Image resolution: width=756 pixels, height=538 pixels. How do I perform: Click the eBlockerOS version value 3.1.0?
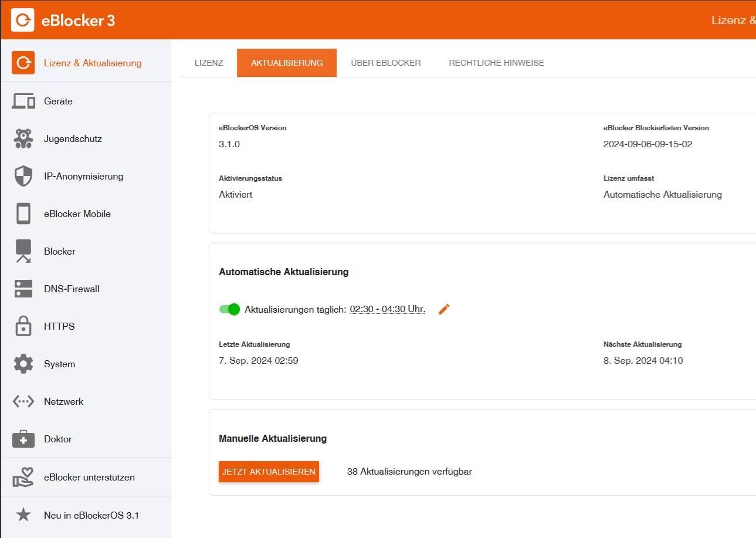pyautogui.click(x=229, y=144)
